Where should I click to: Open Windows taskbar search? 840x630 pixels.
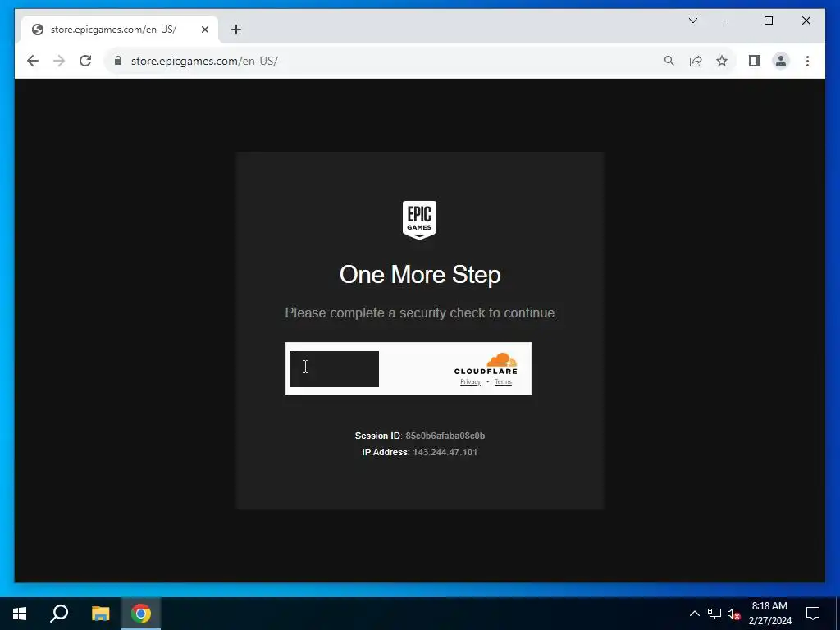pos(59,614)
